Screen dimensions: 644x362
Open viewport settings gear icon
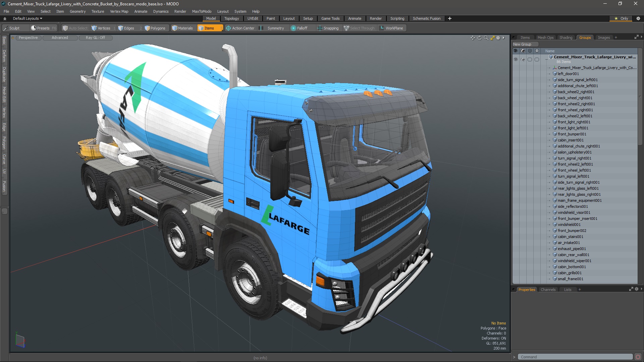coord(498,38)
